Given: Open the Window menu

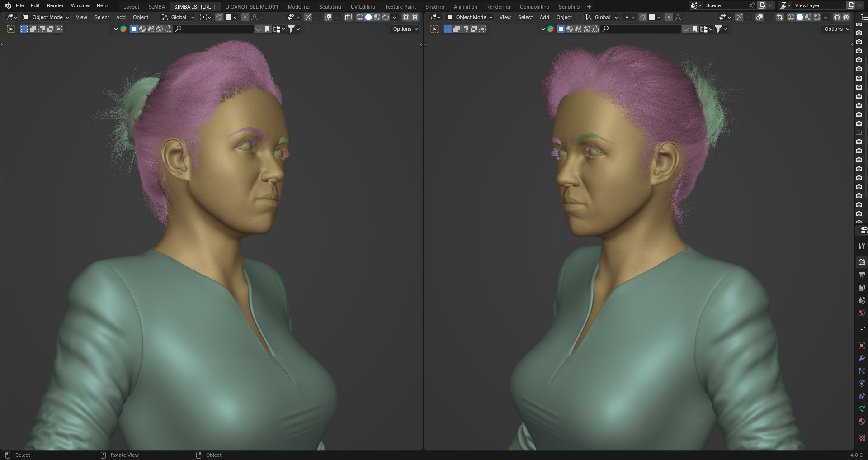Looking at the screenshot, I should [x=80, y=5].
